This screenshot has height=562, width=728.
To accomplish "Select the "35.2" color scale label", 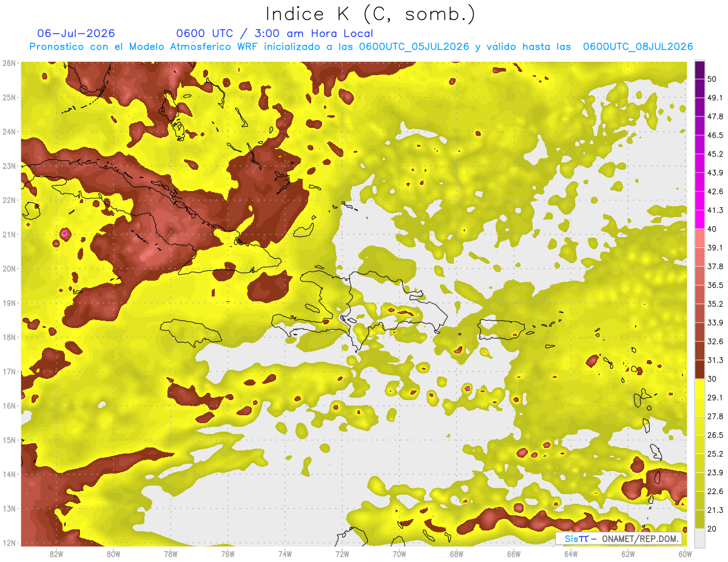I will click(715, 304).
